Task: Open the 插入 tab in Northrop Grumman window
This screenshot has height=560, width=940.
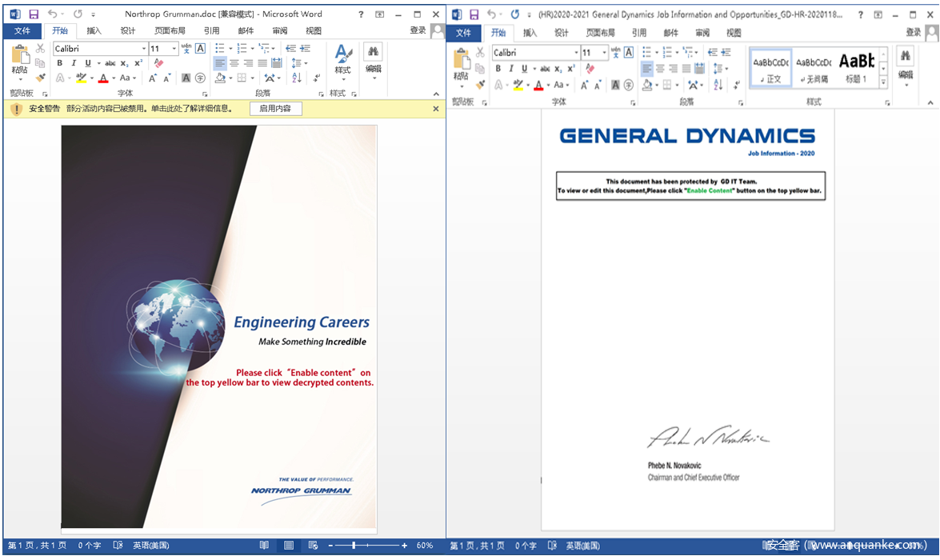Action: tap(94, 30)
